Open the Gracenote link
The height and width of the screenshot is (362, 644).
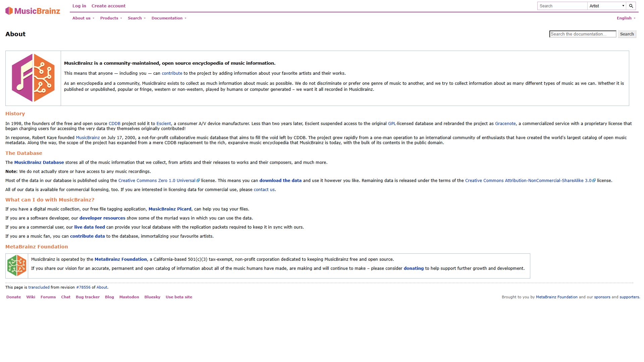click(x=505, y=124)
